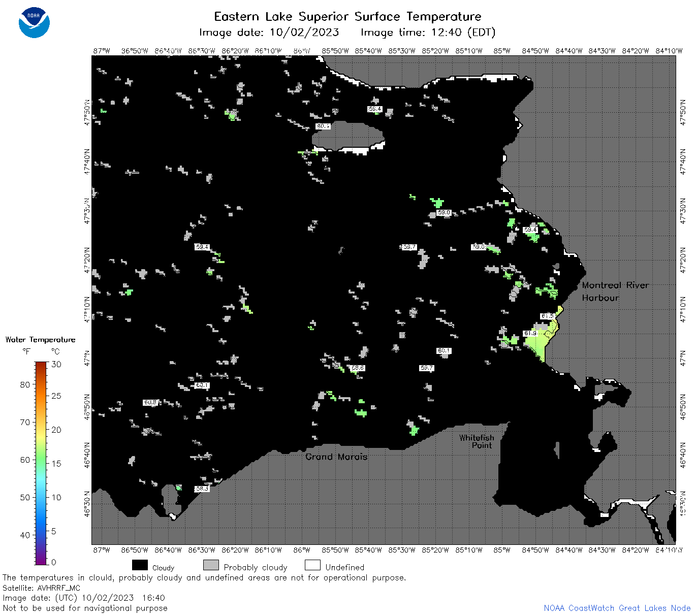The width and height of the screenshot is (696, 616).
Task: Click the 'Whitefish Point' map label
Action: [477, 441]
